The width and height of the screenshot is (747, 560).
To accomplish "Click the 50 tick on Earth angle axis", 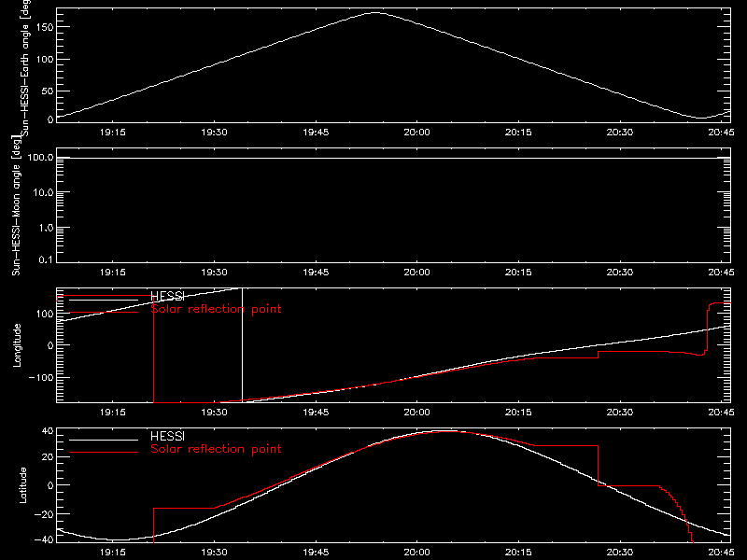I will click(48, 91).
